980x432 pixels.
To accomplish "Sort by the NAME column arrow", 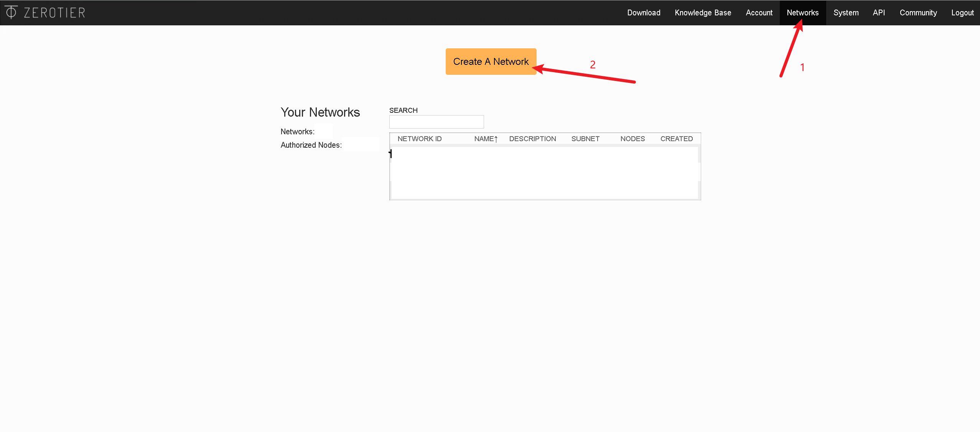I will [x=496, y=139].
